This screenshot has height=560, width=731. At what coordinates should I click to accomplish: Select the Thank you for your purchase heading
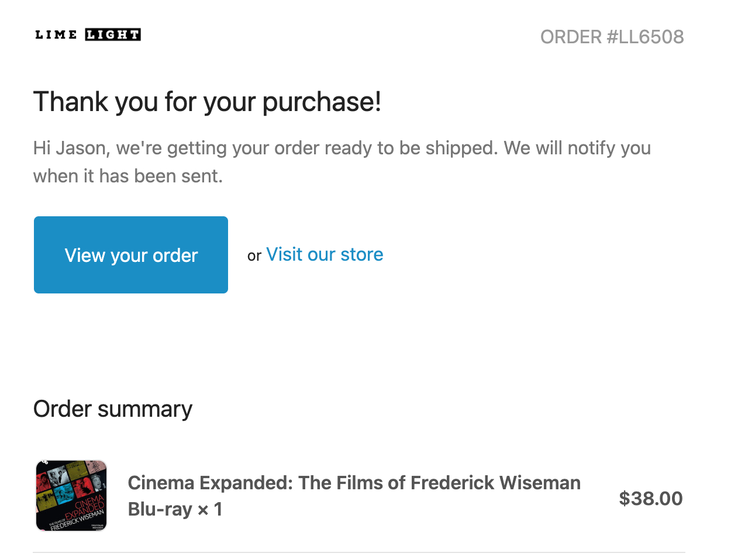tap(207, 102)
